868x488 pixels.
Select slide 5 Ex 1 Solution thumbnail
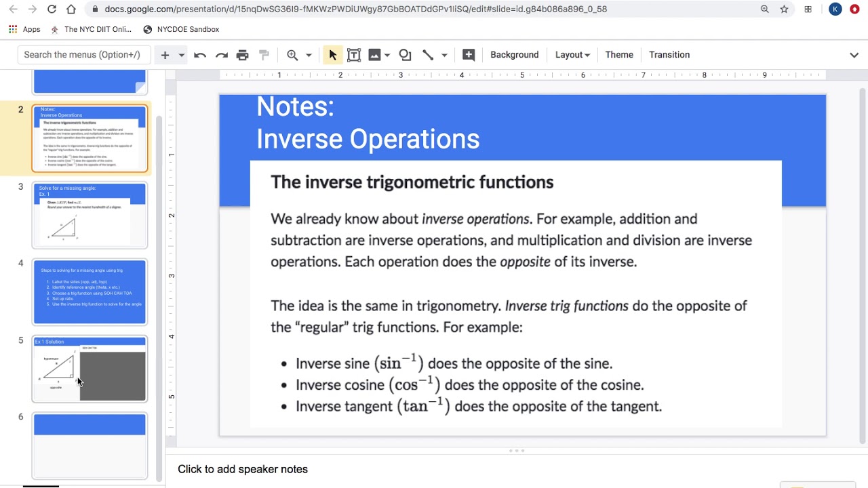[x=90, y=369]
